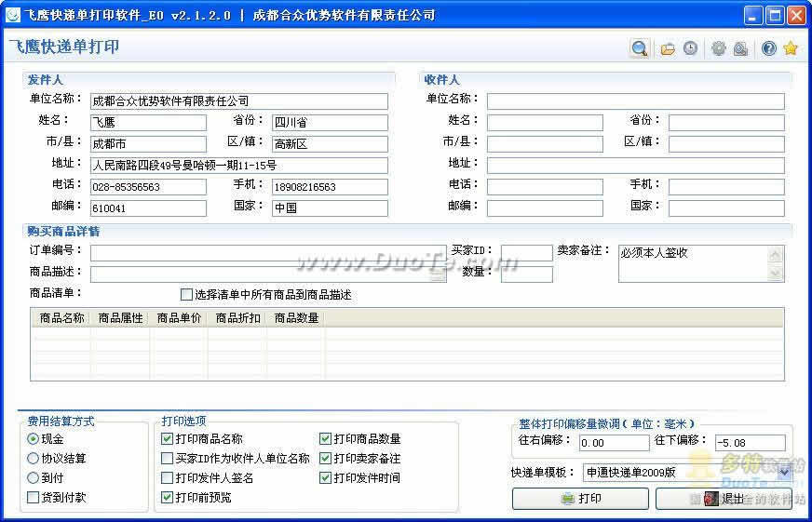Click 卖家备注 scrollbar down arrow
The height and width of the screenshot is (522, 812).
click(776, 274)
